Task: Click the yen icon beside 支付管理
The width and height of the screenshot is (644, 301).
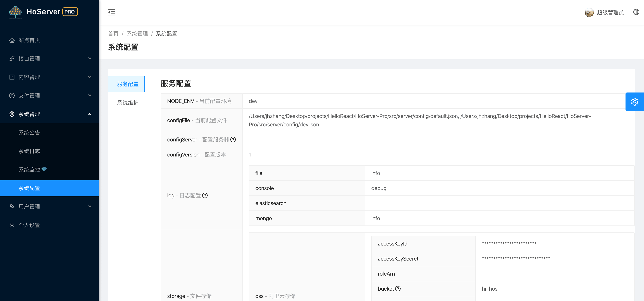Action: tap(12, 96)
